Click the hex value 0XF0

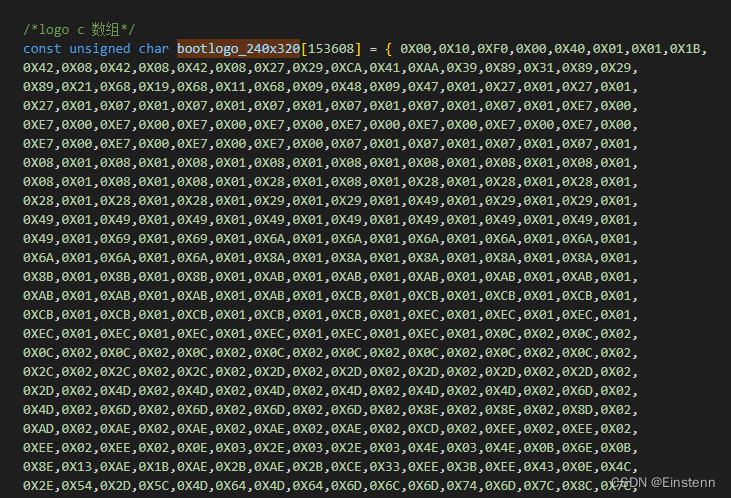[x=492, y=49]
